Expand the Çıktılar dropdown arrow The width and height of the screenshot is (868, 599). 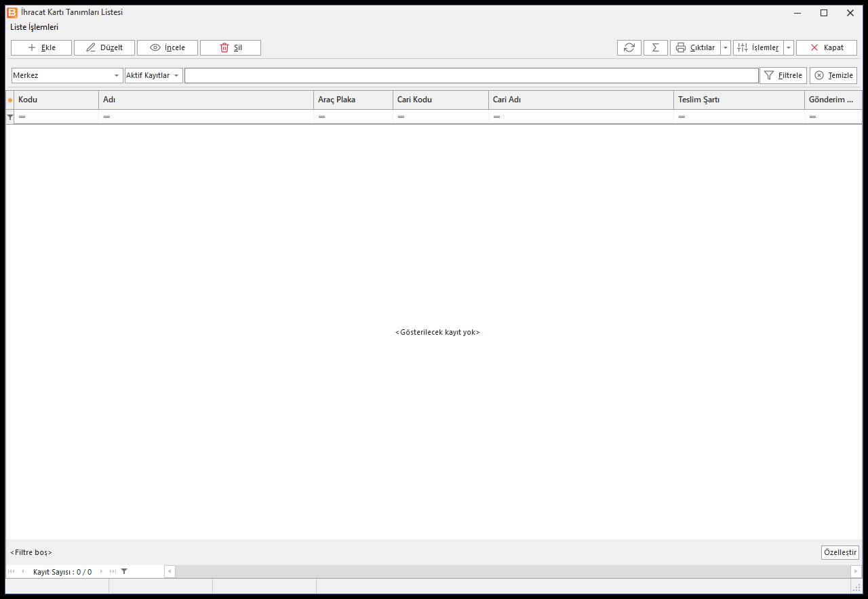[726, 47]
